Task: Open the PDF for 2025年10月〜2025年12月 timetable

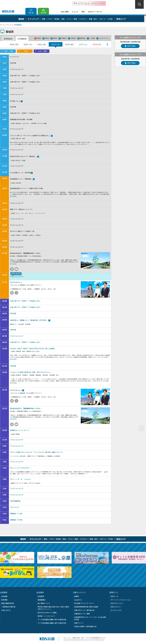Action: pos(130,46)
